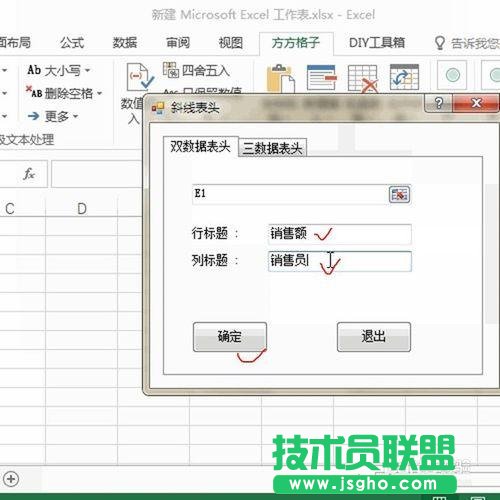Click the text box with red bar icon

tap(321, 77)
